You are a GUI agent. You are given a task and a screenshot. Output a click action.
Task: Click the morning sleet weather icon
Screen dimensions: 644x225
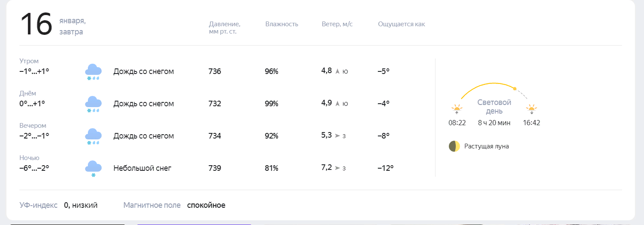(x=93, y=71)
